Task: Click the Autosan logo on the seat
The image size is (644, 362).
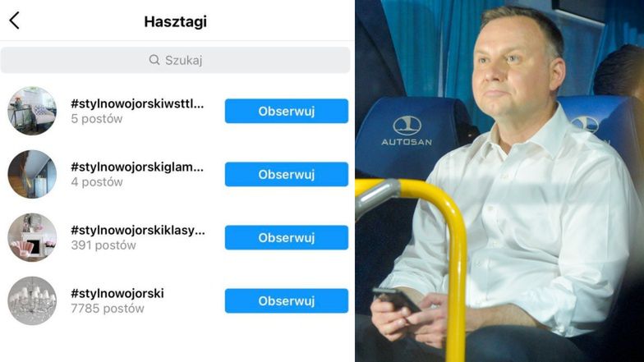Action: click(407, 131)
